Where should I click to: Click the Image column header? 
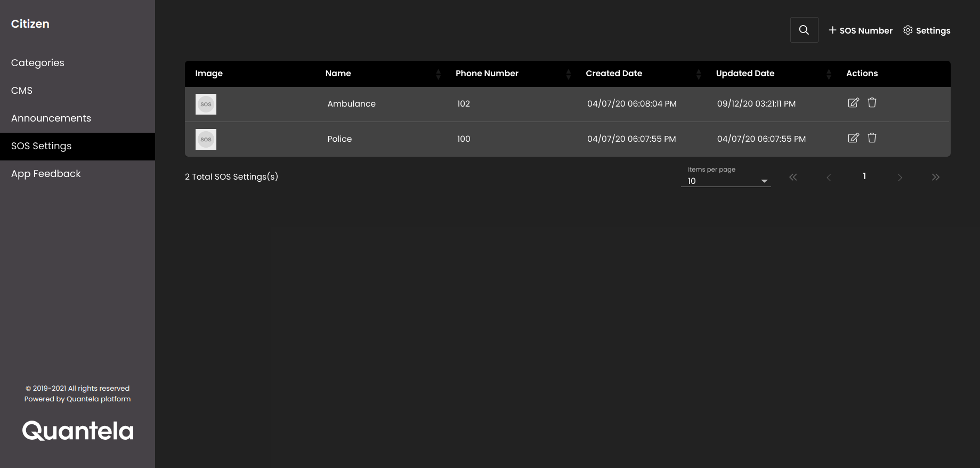click(209, 74)
